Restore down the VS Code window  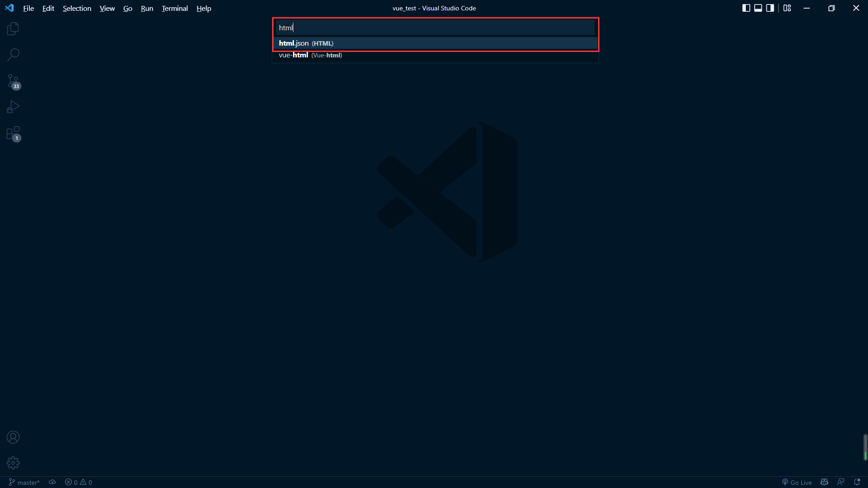coord(831,8)
